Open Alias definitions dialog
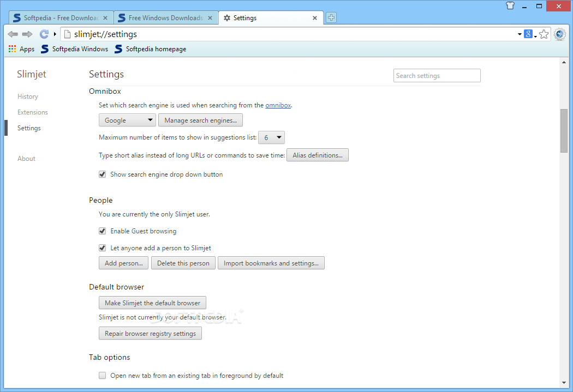 318,155
